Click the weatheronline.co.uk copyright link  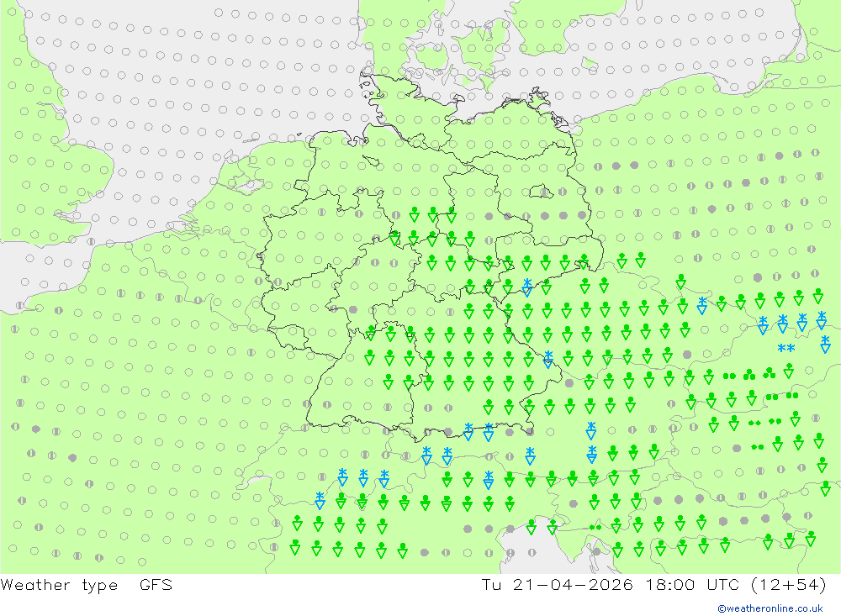tap(770, 608)
